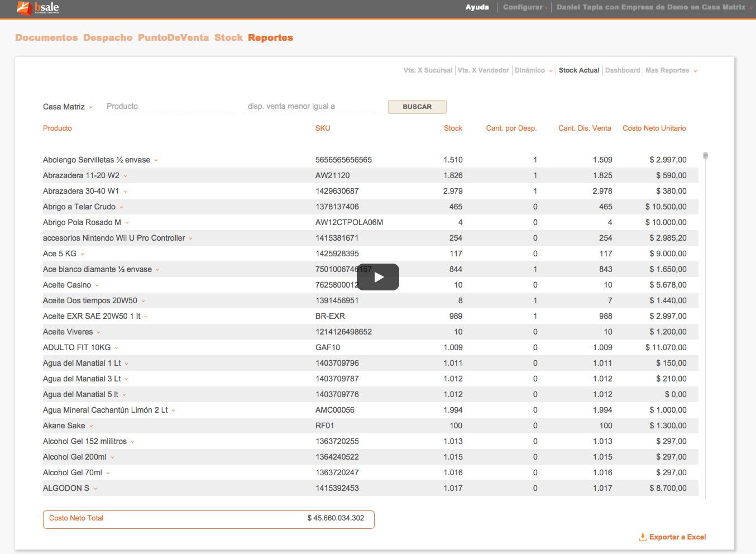
Task: Click the BUSCAR button
Action: coord(417,107)
